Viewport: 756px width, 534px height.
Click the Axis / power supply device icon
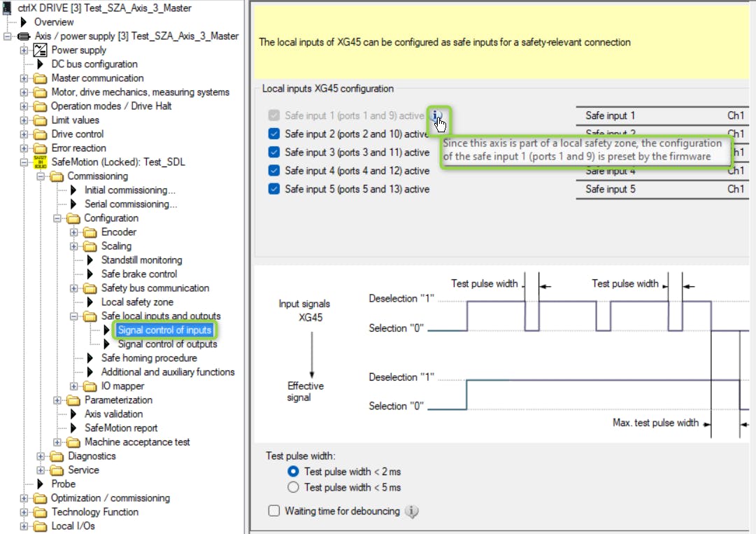pyautogui.click(x=24, y=36)
